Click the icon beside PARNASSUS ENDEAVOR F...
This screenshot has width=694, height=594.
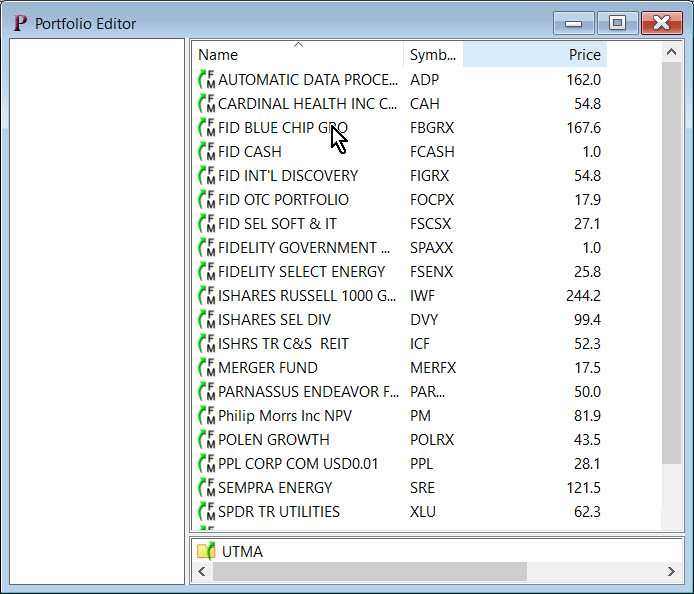(207, 391)
